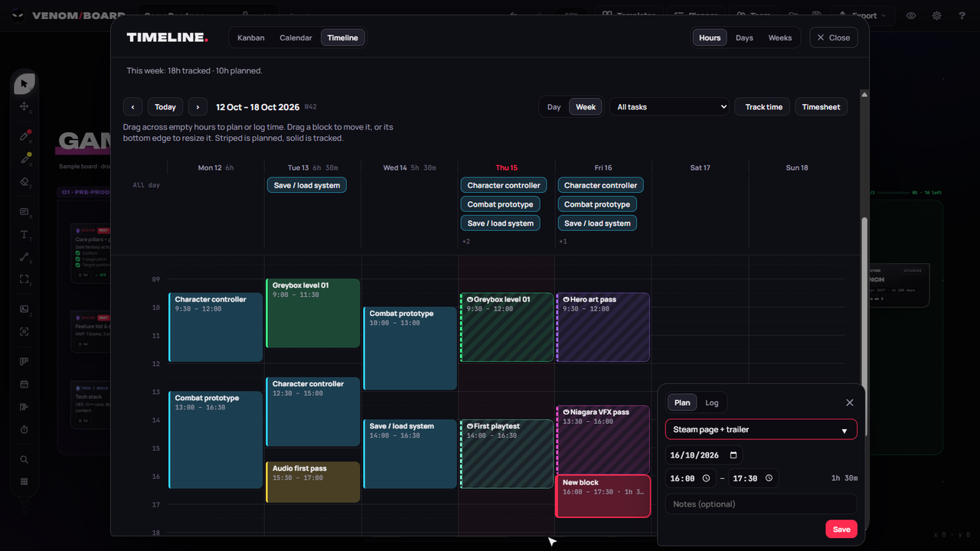Select the Log tab in the popup
Screen dimensions: 980x551
coord(712,403)
